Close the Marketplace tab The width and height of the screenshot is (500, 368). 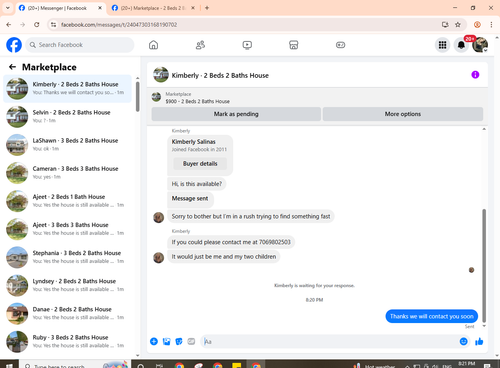click(193, 8)
